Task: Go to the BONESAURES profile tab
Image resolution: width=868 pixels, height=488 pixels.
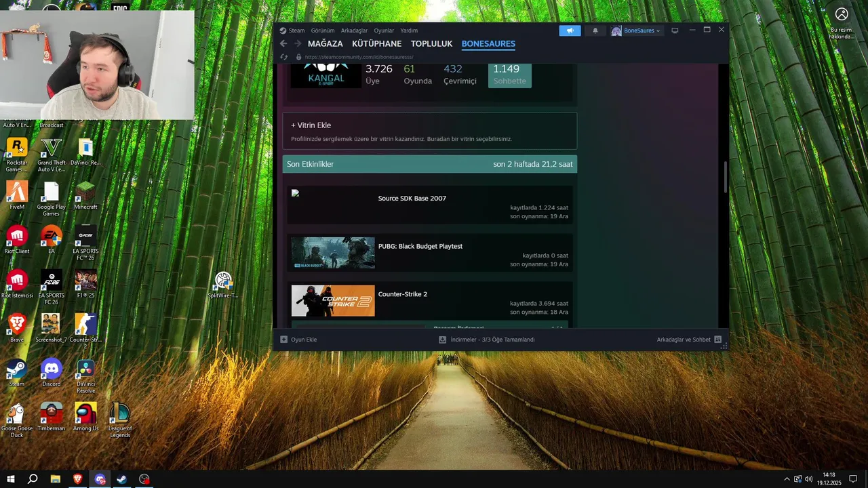Action: coord(488,44)
